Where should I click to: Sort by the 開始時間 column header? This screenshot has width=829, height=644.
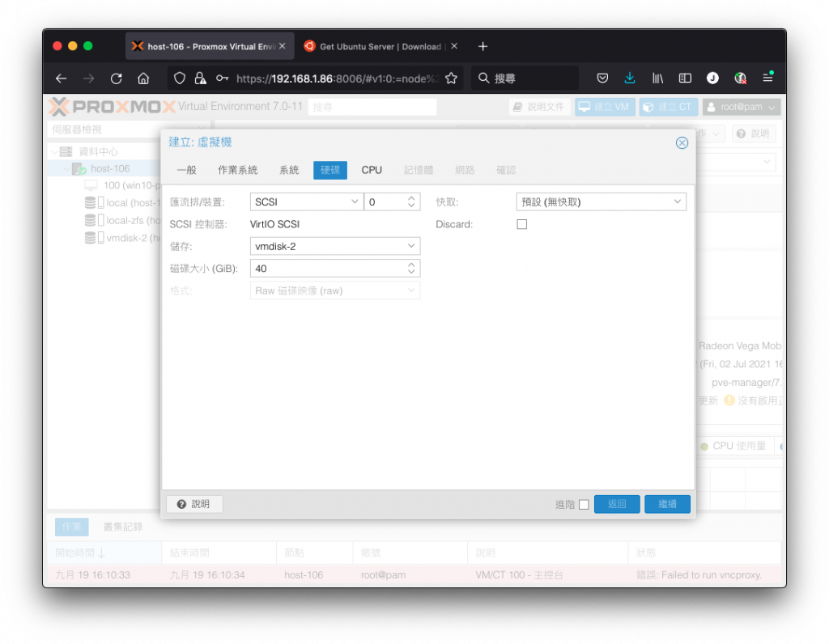click(x=104, y=553)
